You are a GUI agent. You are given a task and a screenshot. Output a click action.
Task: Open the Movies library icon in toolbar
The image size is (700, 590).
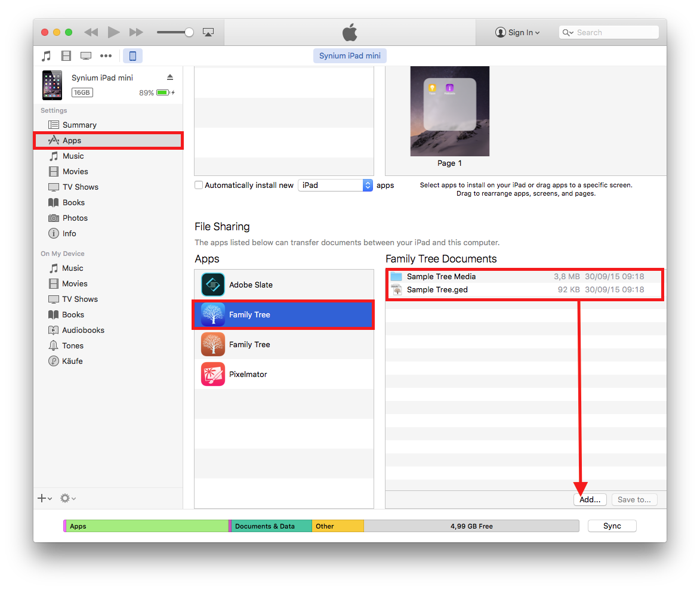(x=66, y=56)
